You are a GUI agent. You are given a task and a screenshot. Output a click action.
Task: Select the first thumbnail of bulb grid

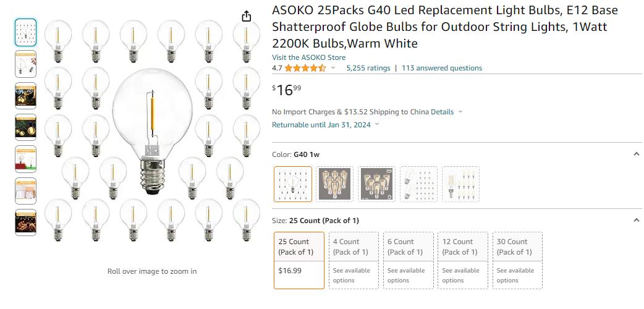point(25,33)
